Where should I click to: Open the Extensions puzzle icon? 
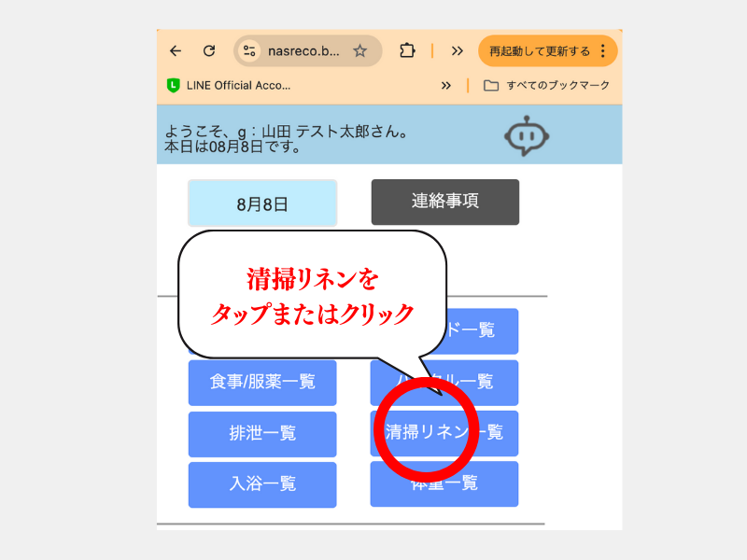click(406, 51)
